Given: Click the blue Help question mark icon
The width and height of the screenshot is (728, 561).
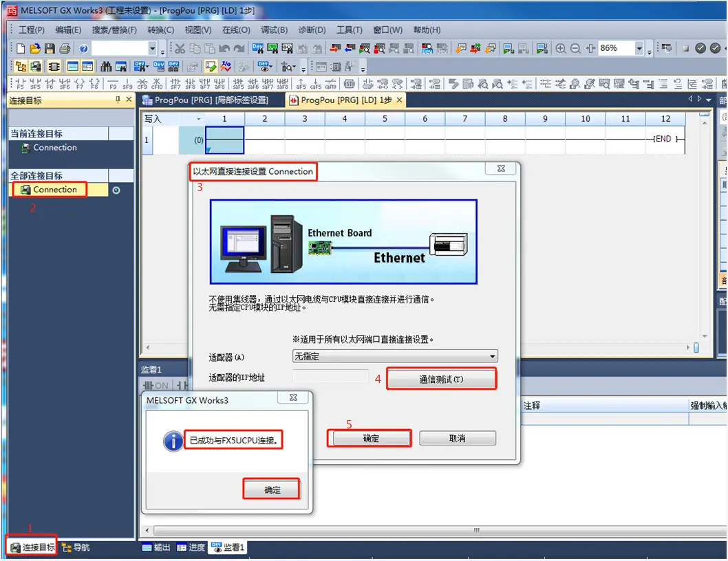Looking at the screenshot, I should 83,49.
